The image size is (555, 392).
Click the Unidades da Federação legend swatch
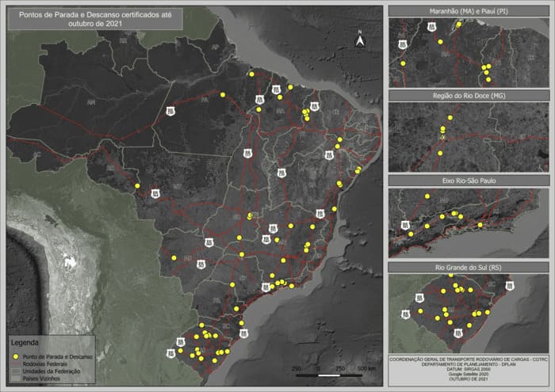(16, 371)
